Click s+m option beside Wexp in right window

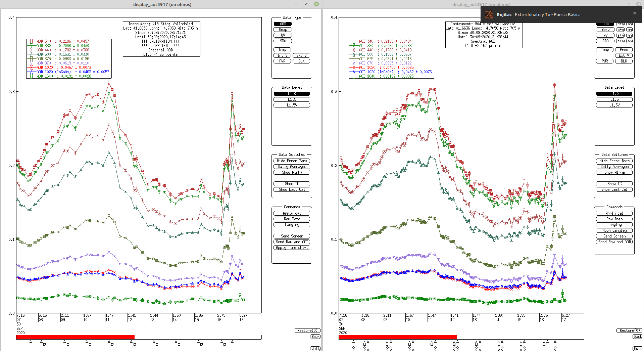pos(621,30)
